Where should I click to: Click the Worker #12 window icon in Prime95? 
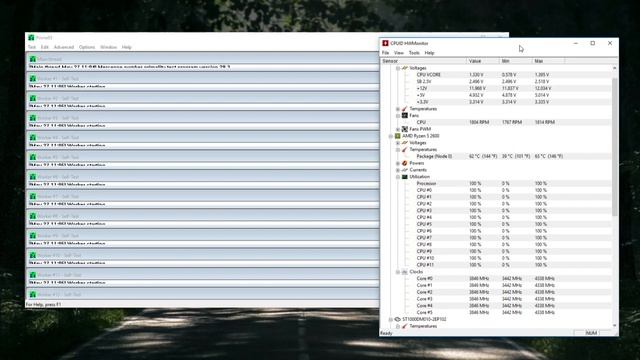(x=33, y=294)
